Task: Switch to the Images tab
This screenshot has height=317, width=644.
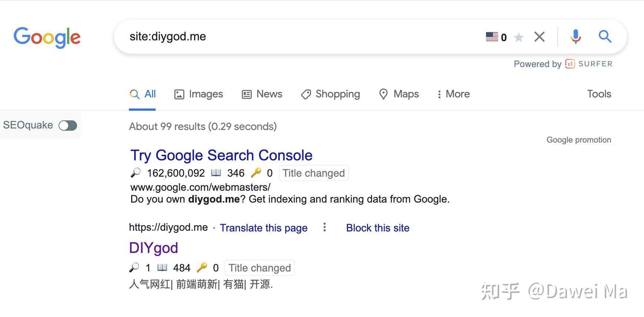Action: [199, 94]
